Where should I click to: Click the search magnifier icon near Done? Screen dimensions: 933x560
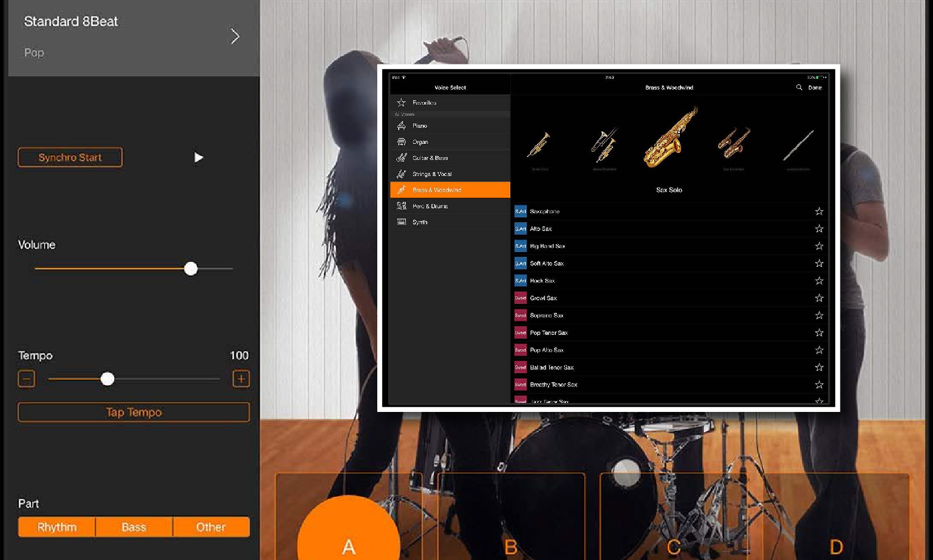pyautogui.click(x=799, y=88)
